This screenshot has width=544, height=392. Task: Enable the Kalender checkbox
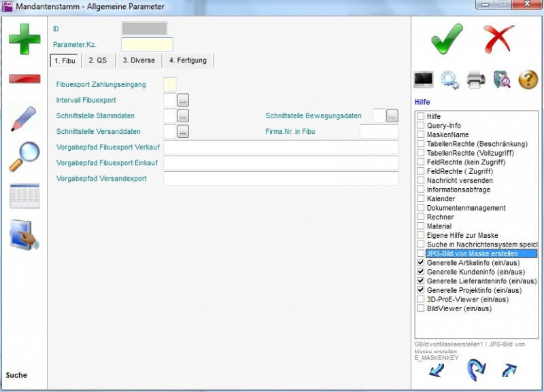[421, 198]
